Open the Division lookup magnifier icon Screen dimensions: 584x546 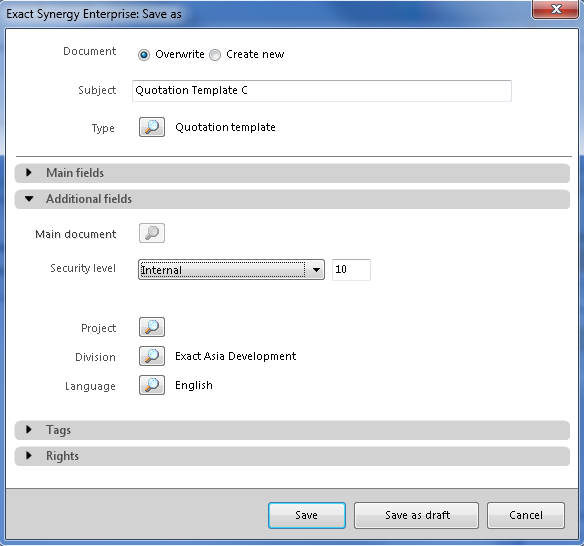(x=152, y=356)
